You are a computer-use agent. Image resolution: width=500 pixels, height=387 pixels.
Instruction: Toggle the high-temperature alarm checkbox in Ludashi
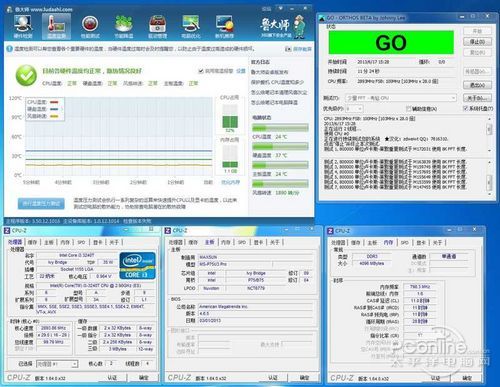(201, 71)
